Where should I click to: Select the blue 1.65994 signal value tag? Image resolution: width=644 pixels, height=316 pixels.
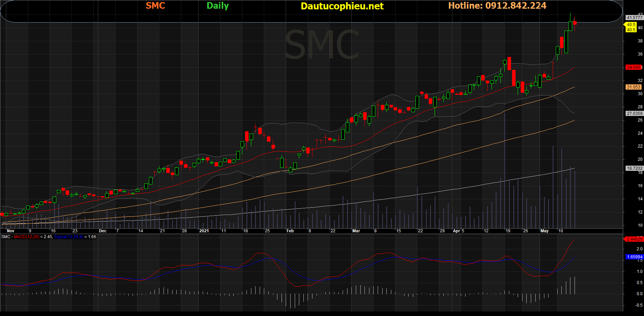(634, 257)
